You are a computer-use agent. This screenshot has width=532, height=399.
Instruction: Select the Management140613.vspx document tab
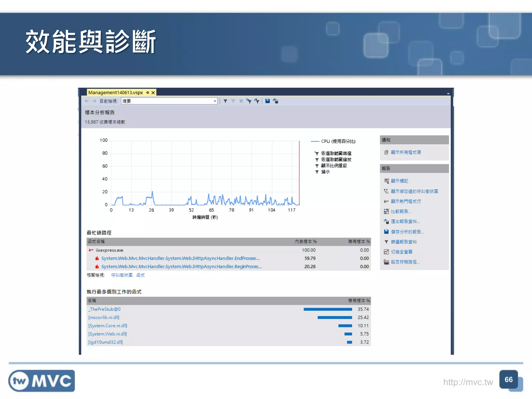coord(116,92)
